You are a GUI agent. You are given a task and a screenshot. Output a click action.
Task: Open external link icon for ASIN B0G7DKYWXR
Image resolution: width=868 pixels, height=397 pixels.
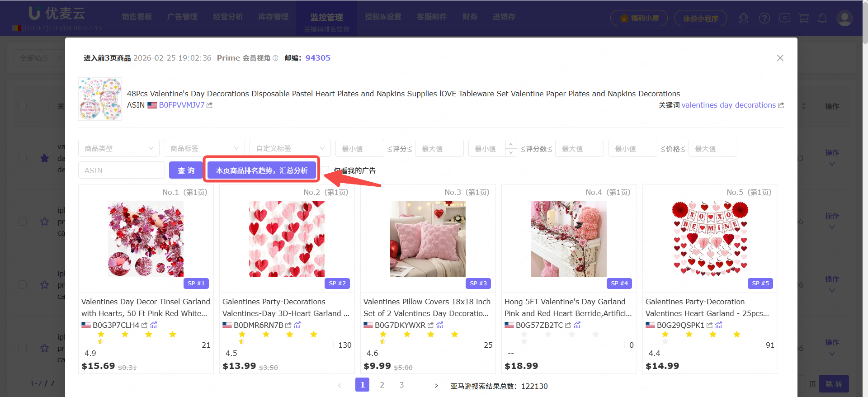point(430,325)
